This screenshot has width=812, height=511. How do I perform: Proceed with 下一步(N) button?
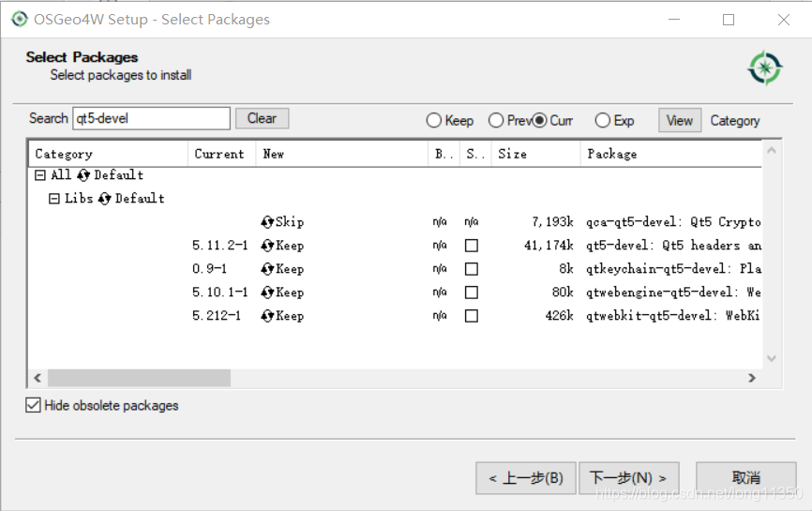tap(628, 478)
